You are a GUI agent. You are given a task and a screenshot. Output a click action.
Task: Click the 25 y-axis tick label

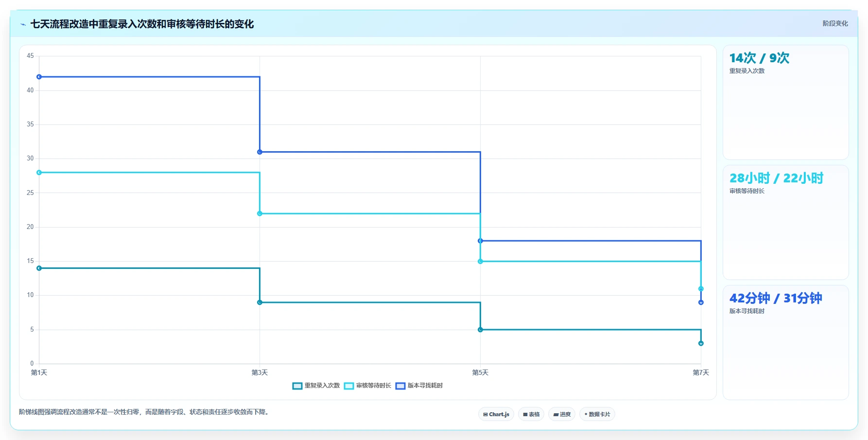point(30,193)
